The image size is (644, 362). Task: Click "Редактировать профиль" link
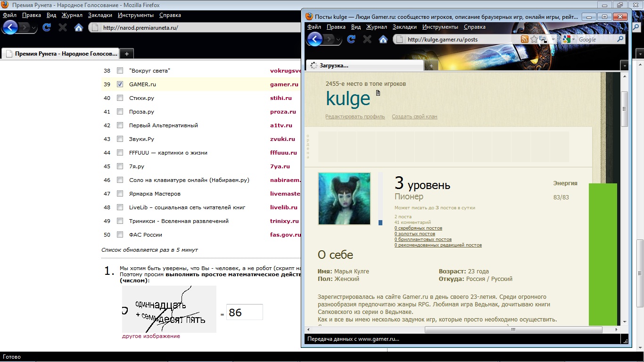click(355, 116)
